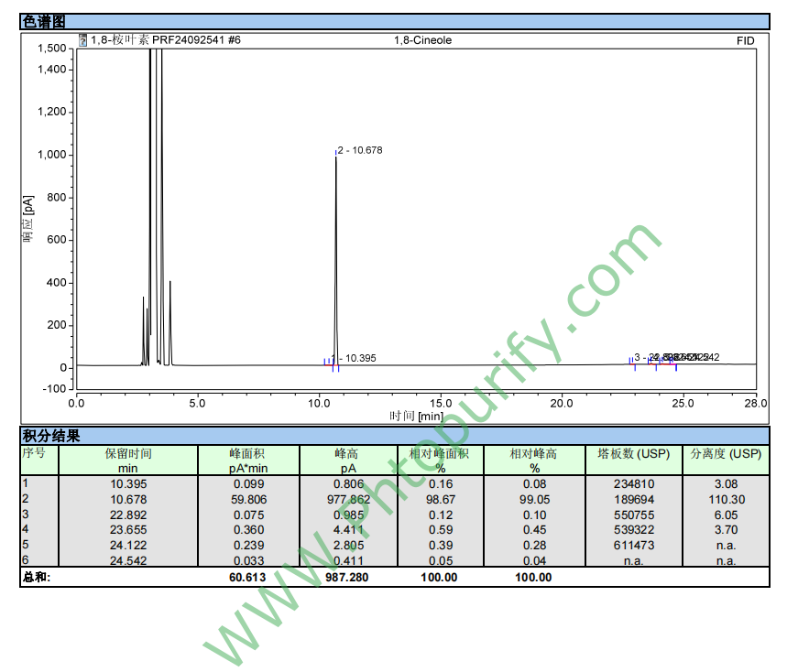The image size is (809, 672).
Task: Click the 塔板数 (USP) column header
Action: (633, 454)
